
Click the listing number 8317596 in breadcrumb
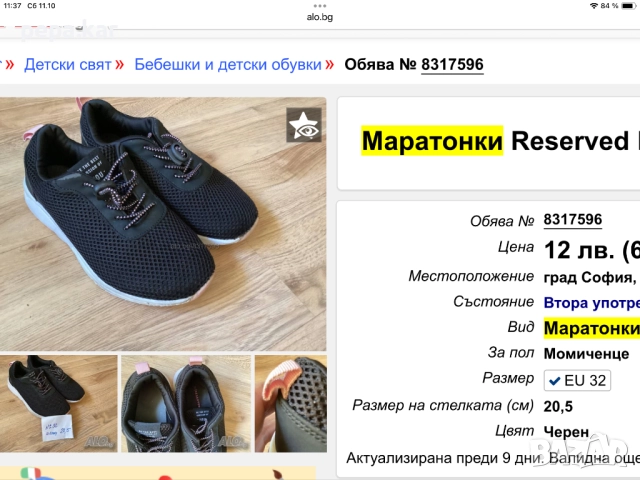pyautogui.click(x=452, y=64)
